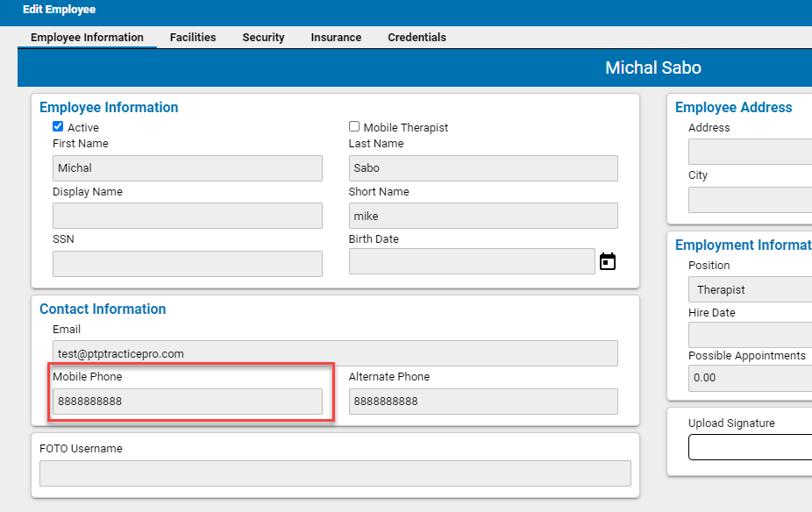This screenshot has height=512, width=812.
Task: Go to the Credentials tab
Action: (417, 37)
